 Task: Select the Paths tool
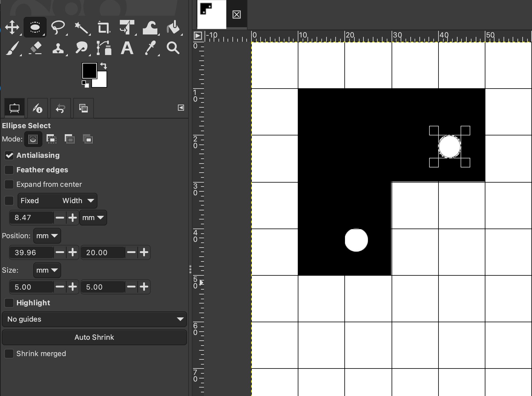coord(104,48)
